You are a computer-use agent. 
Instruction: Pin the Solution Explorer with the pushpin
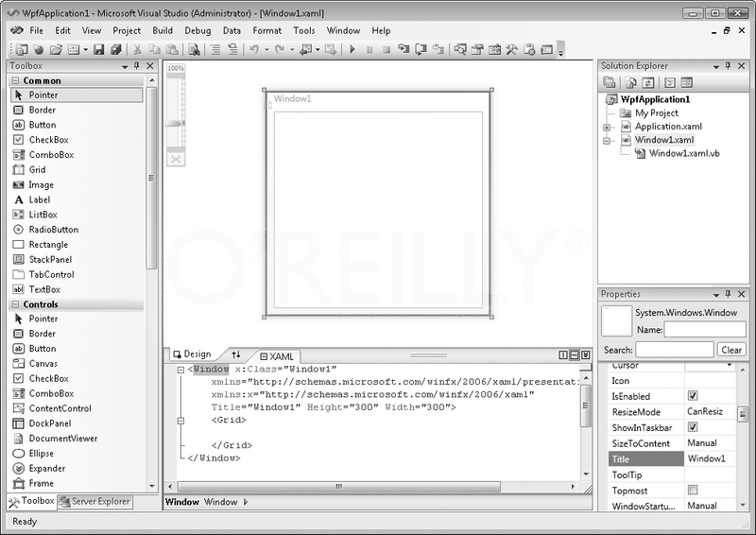[x=728, y=65]
